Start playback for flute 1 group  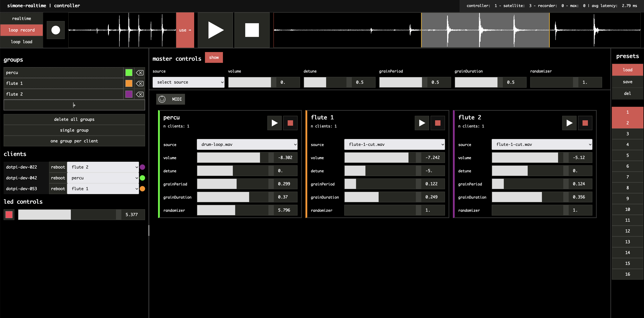tap(422, 123)
